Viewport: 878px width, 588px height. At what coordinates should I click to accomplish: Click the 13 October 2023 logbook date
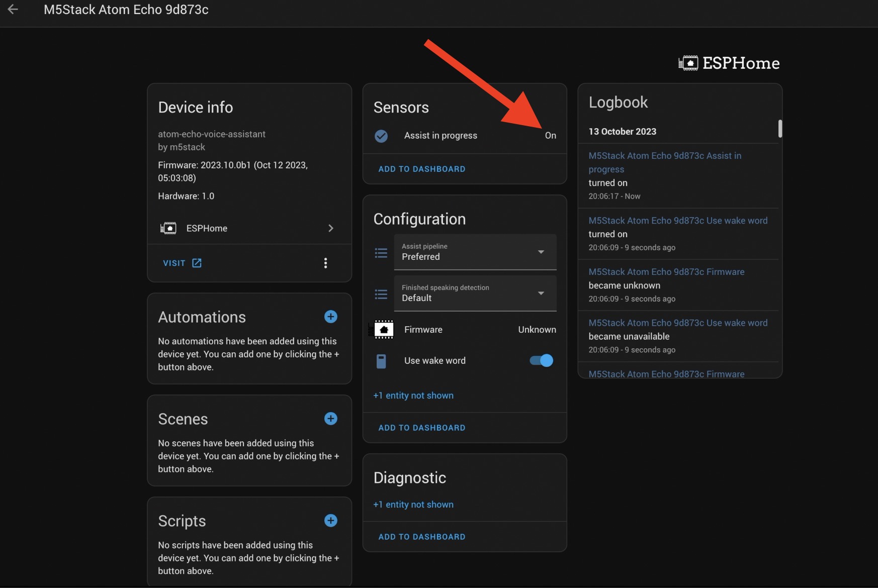pos(623,131)
